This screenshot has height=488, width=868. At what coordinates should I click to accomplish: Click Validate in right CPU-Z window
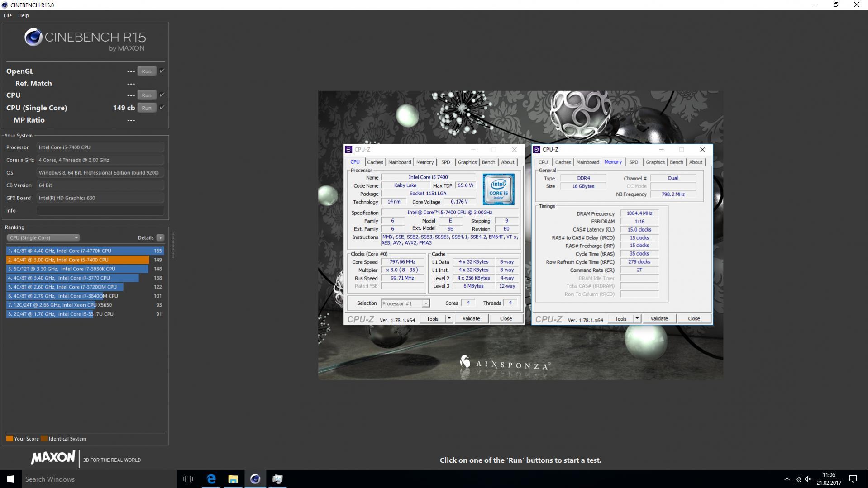659,319
